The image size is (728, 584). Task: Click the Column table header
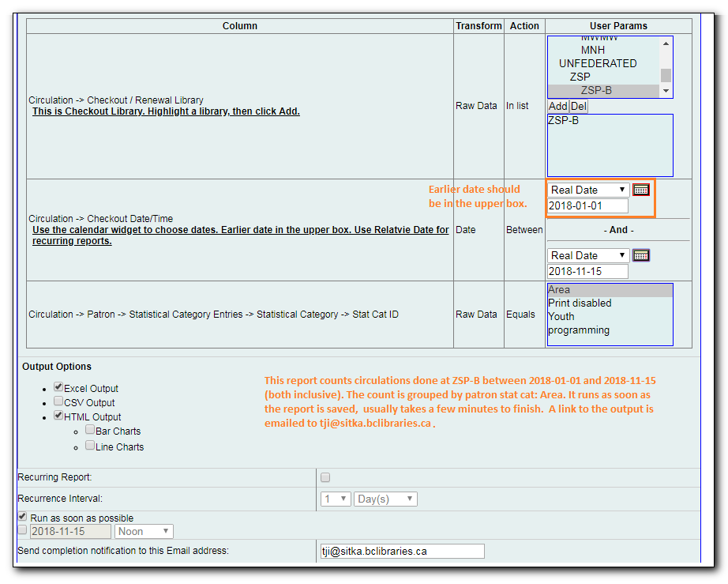click(x=239, y=26)
